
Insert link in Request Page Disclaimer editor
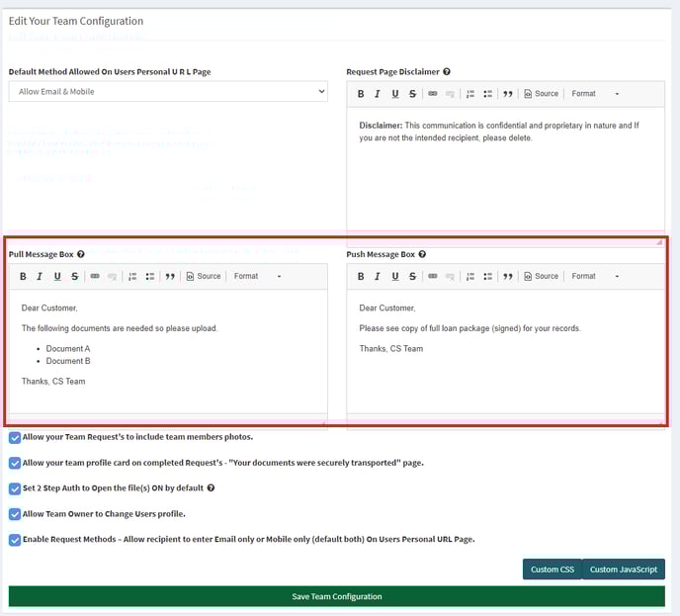(x=432, y=94)
